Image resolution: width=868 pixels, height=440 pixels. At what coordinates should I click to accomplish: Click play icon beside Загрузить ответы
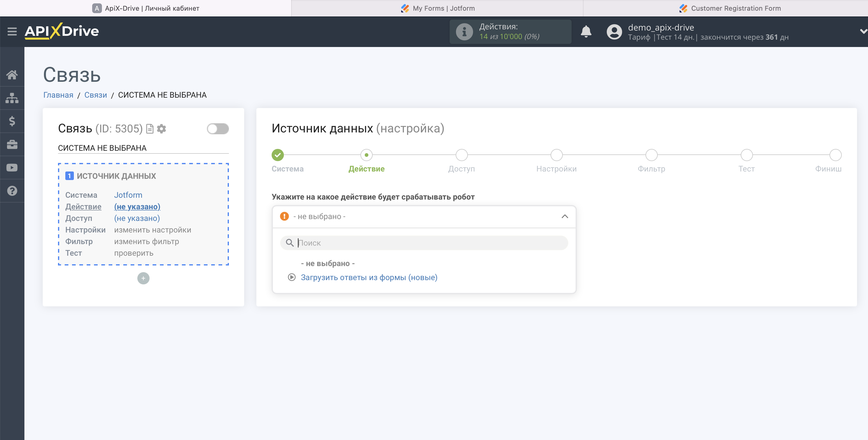[x=292, y=277]
